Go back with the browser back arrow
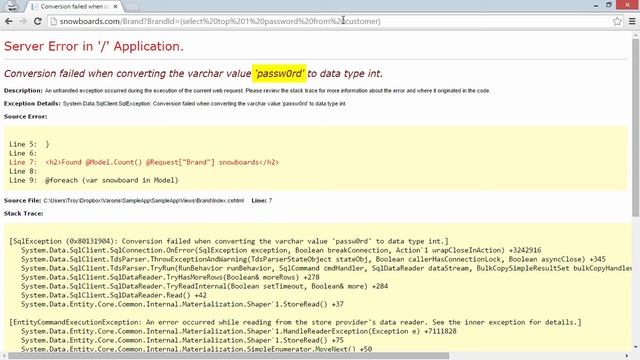Screen dimensions: 640x360 pos(9,21)
